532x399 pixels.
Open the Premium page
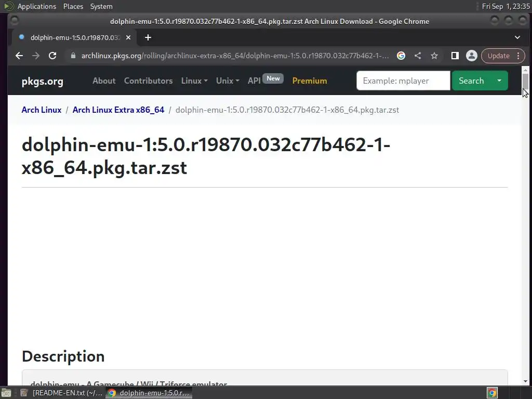pyautogui.click(x=310, y=81)
